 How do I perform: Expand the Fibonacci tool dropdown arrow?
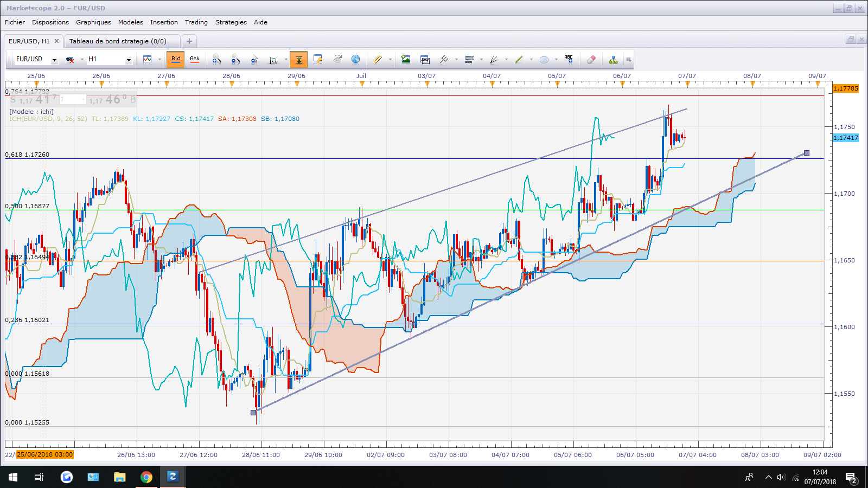tap(481, 60)
